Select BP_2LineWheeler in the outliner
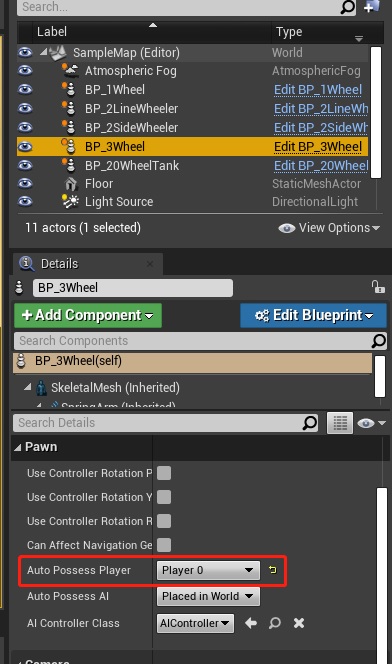This screenshot has height=664, width=392. tap(131, 109)
